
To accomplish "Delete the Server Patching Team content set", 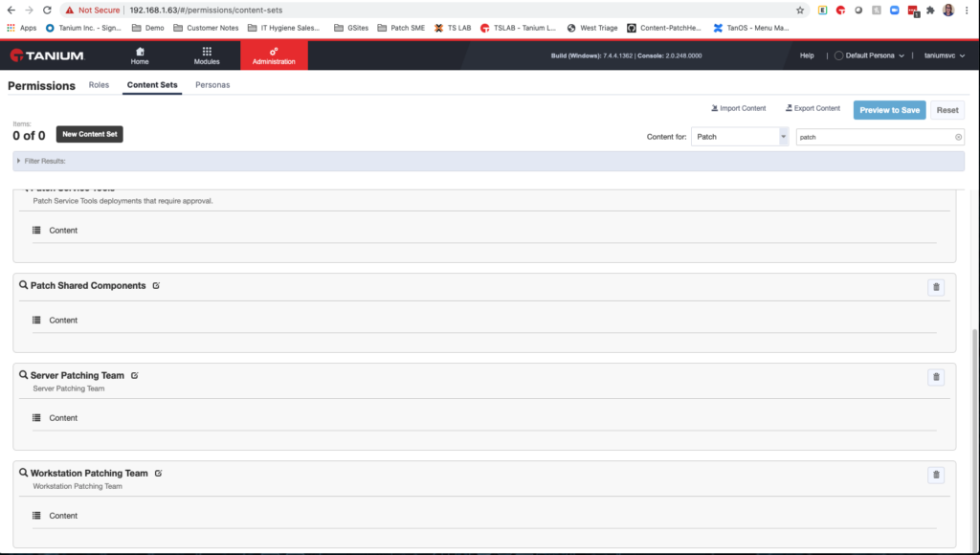I will click(x=936, y=377).
